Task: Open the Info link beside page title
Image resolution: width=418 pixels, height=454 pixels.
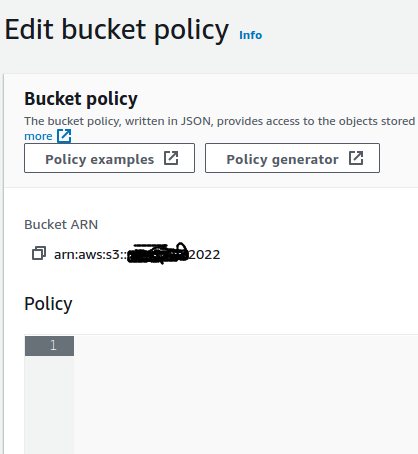Action: pos(251,35)
